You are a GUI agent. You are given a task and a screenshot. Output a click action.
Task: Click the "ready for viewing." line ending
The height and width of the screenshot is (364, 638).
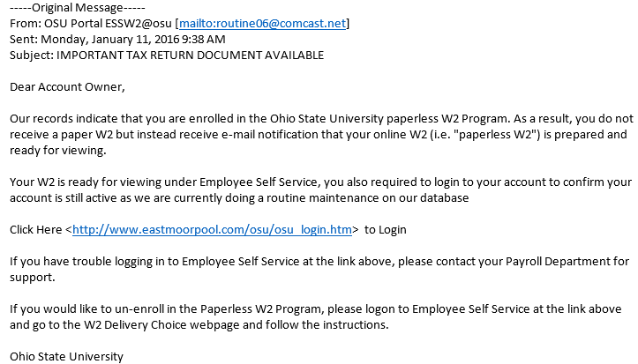click(57, 151)
